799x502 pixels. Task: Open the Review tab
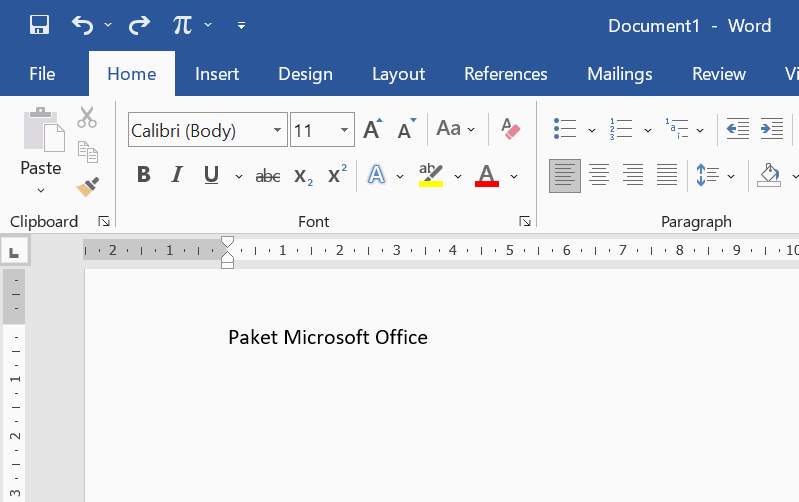point(718,74)
